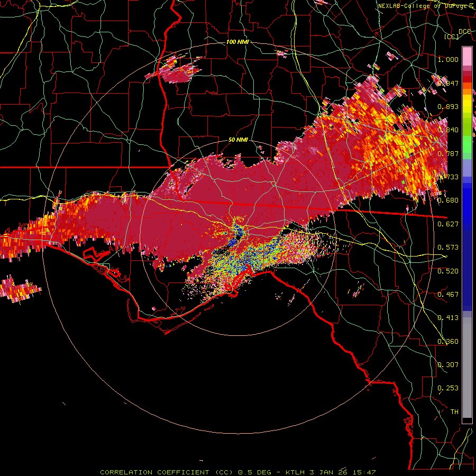The width and height of the screenshot is (476, 476).
Task: Select the 0.680 scale value
Action: 448,200
